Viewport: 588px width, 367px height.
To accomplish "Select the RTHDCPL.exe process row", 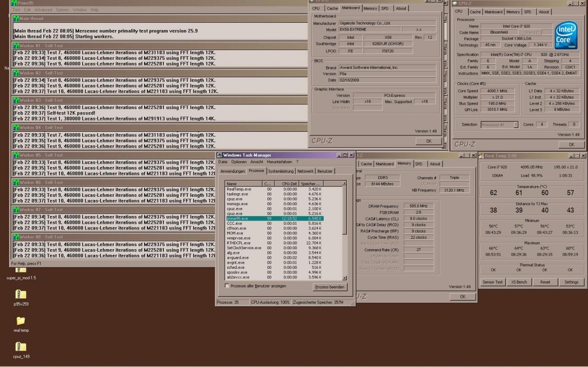I will coord(274,243).
